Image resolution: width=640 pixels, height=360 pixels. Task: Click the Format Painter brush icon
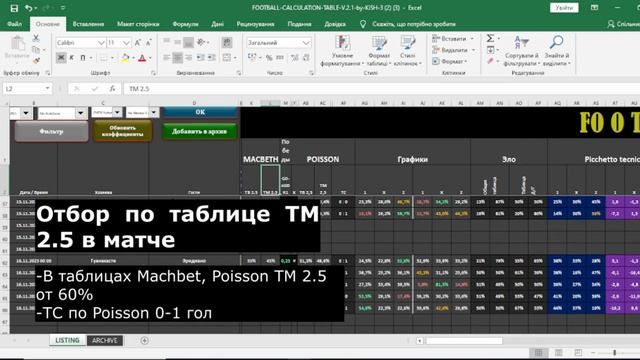point(36,60)
